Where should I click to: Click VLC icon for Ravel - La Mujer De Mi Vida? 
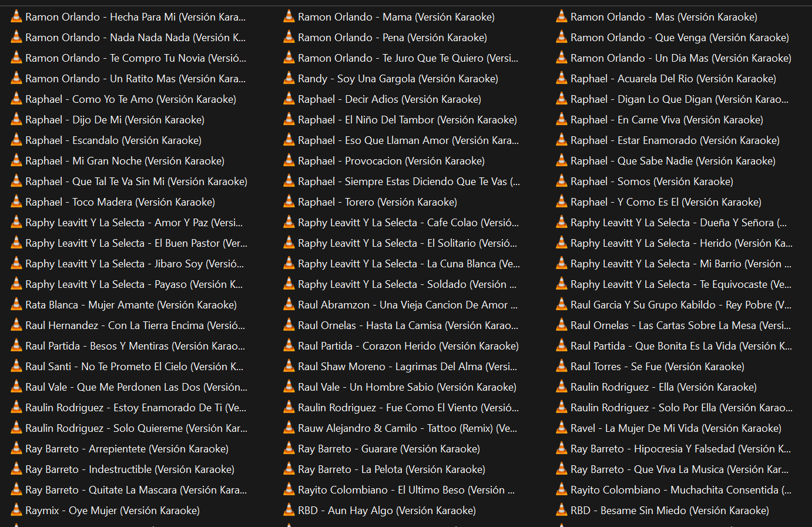coord(562,428)
